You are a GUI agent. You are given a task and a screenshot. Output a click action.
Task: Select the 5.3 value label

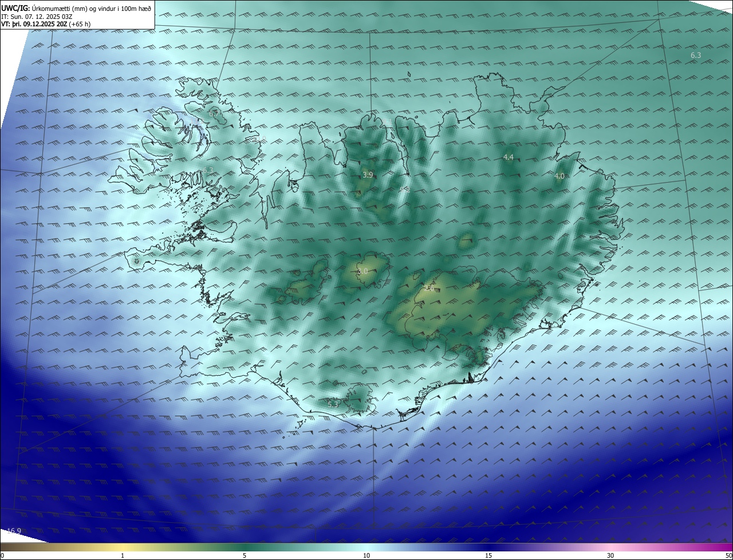[333, 404]
